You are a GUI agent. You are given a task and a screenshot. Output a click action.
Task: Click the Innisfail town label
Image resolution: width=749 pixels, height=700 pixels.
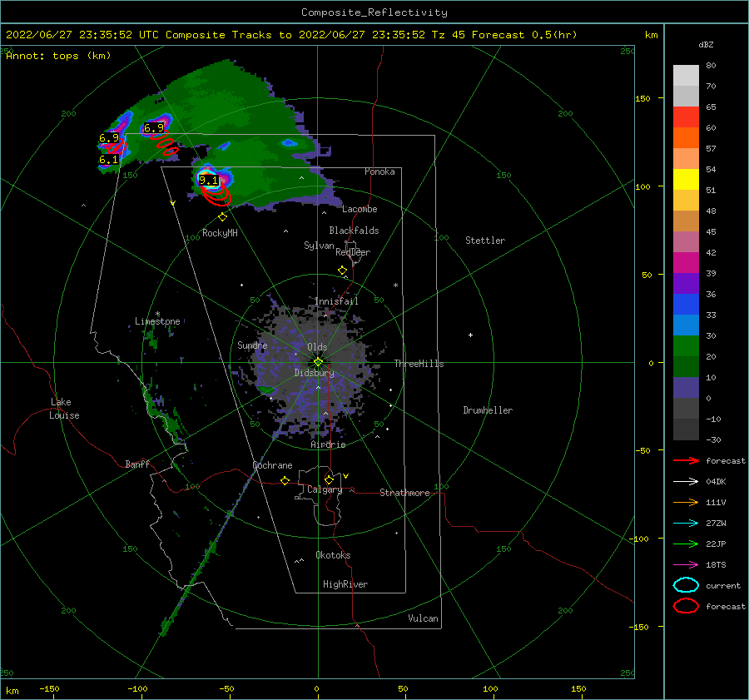tap(336, 301)
